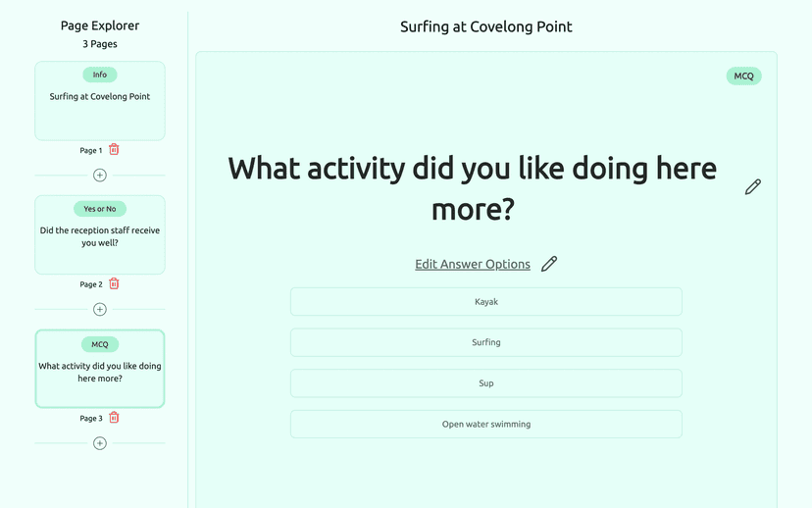Delete Page 1 with trash icon

(x=114, y=150)
